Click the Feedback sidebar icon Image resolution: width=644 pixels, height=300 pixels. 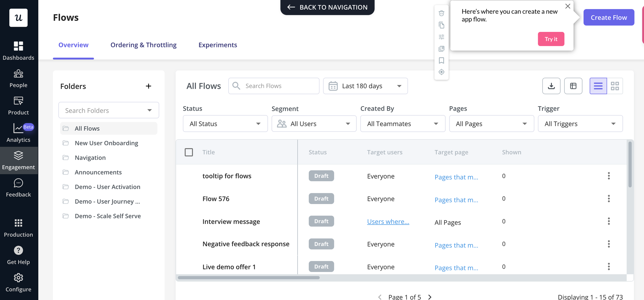click(18, 187)
